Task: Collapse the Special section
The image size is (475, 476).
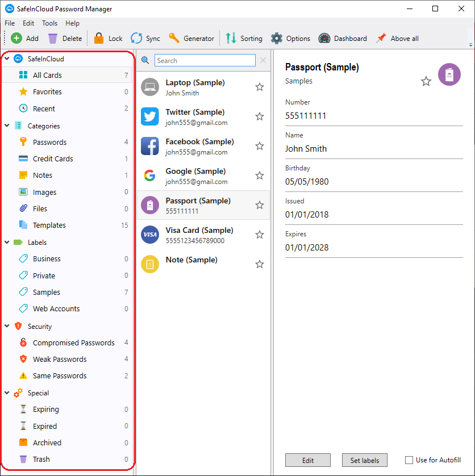Action: coord(7,393)
